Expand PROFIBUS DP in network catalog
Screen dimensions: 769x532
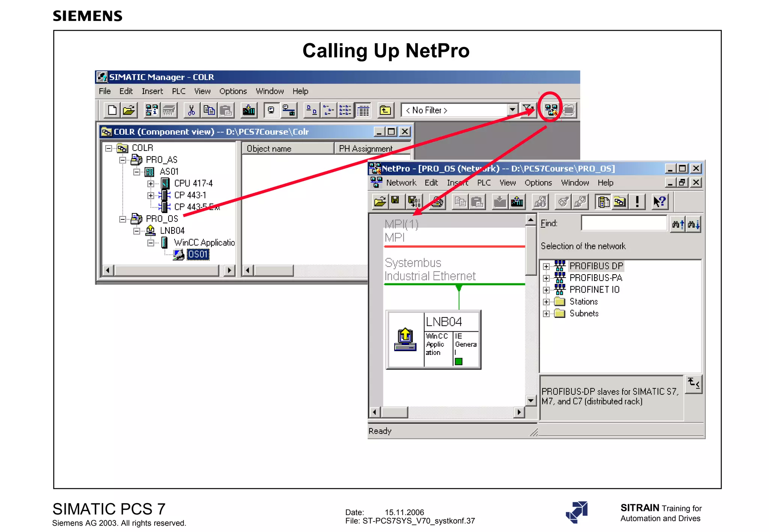tap(546, 266)
